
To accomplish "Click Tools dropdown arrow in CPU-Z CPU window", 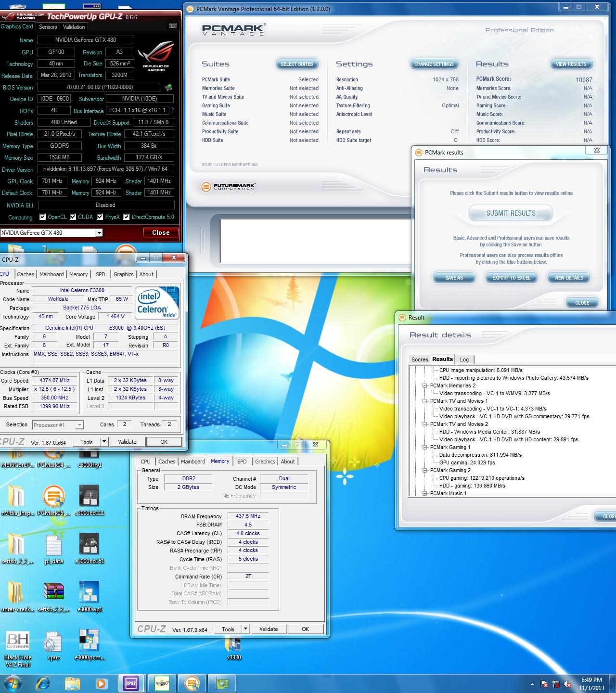I will 104,442.
